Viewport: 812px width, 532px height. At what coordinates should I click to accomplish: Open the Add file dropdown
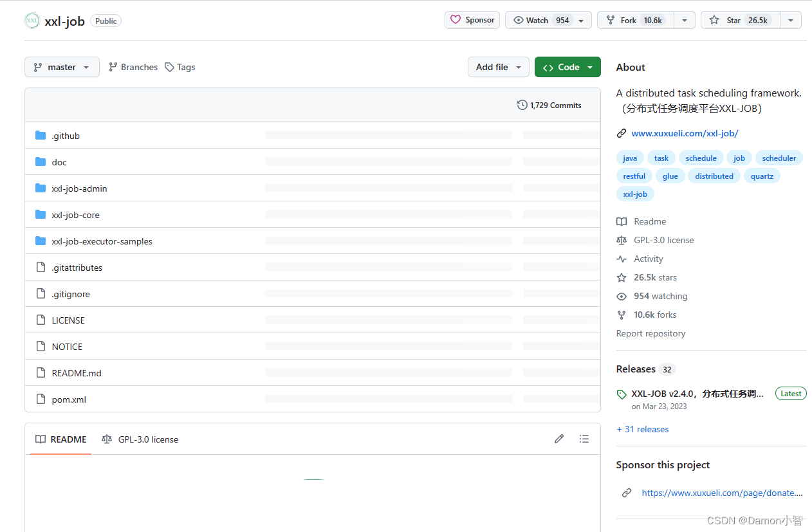point(499,67)
